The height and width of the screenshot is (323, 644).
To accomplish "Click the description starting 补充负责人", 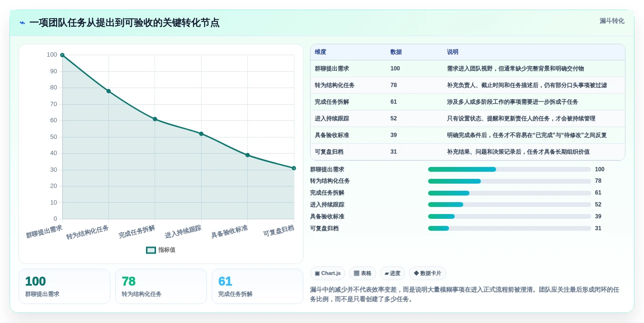I will (527, 85).
